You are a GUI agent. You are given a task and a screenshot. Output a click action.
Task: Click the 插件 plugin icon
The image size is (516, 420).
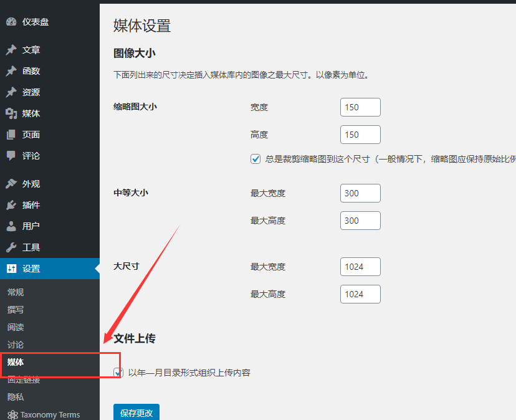(11, 205)
